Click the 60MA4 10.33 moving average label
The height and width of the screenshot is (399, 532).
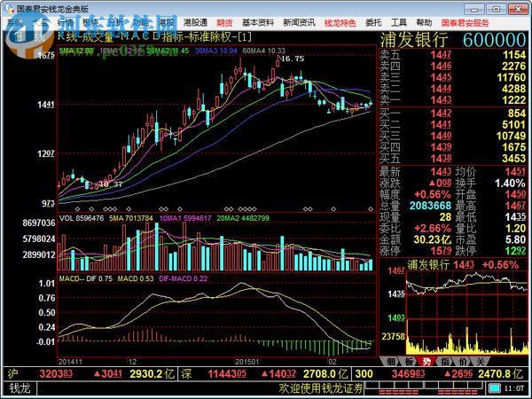(263, 51)
